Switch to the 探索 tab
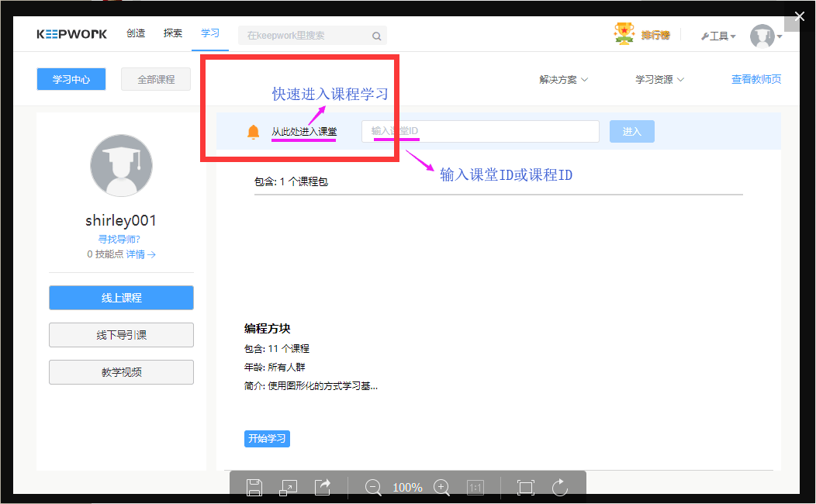 172,33
